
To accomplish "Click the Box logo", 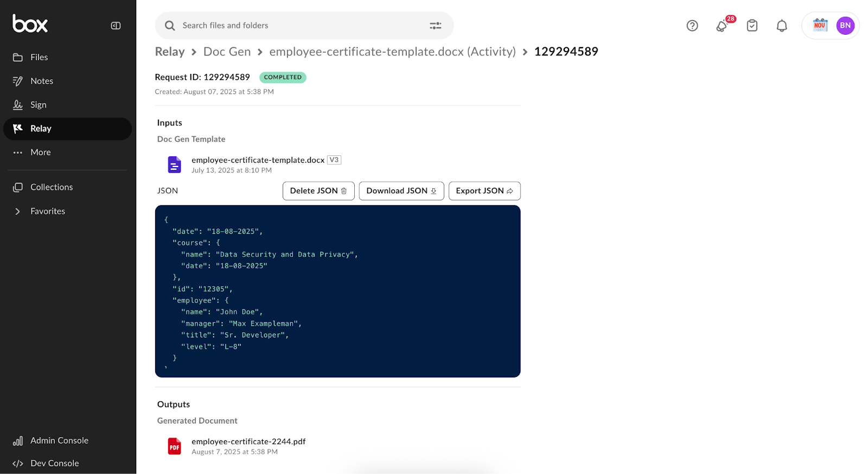I will (30, 24).
